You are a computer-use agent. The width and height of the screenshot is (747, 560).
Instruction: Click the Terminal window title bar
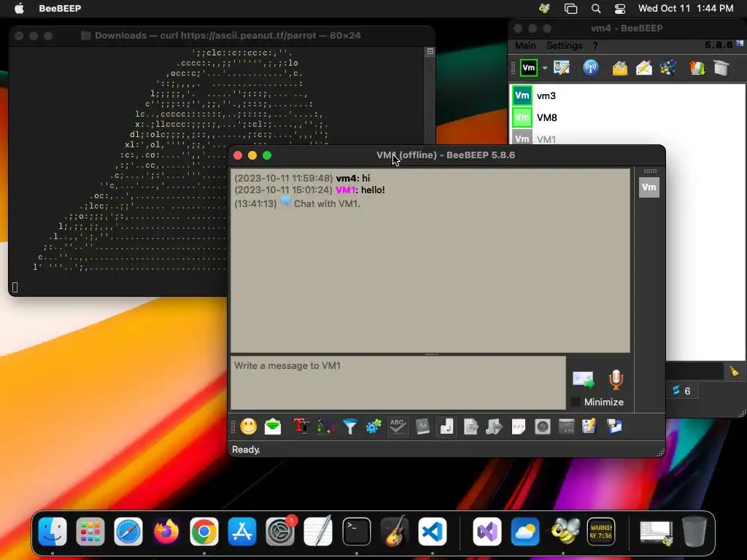pos(222,36)
